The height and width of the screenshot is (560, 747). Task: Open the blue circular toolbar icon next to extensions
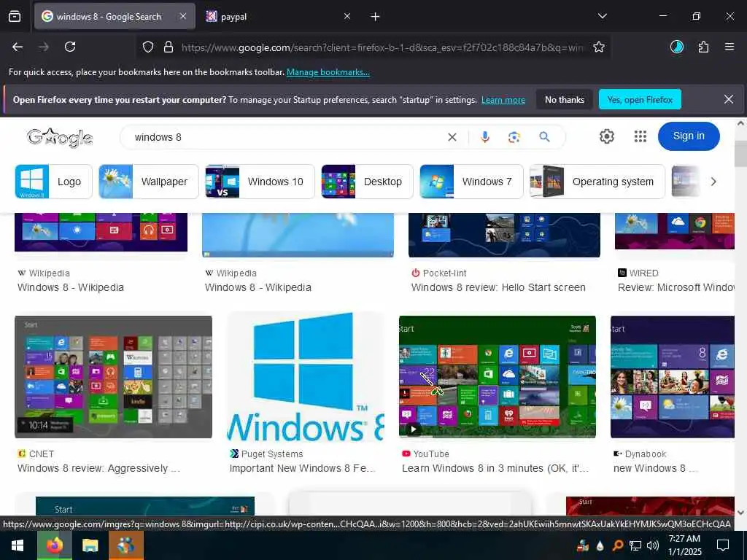tap(676, 47)
